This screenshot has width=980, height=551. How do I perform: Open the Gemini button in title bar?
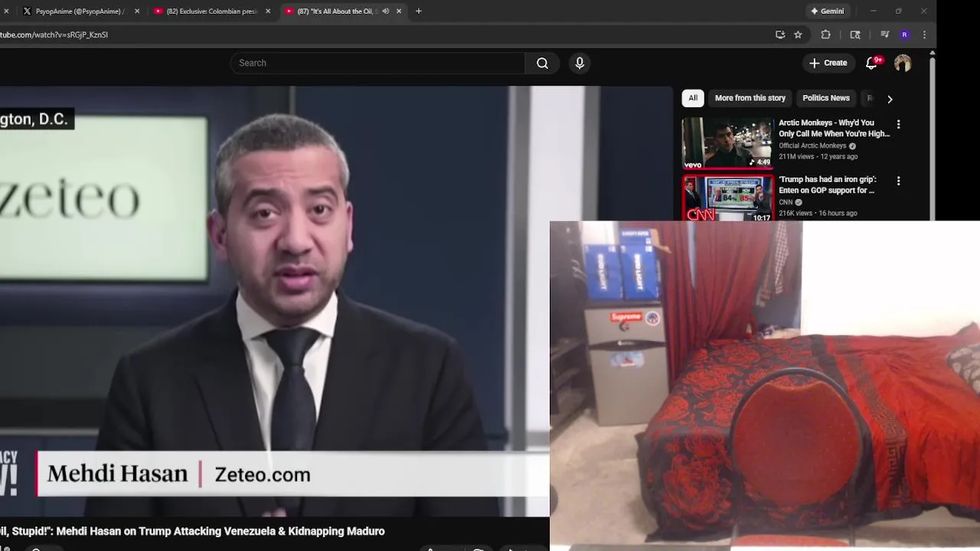[827, 11]
